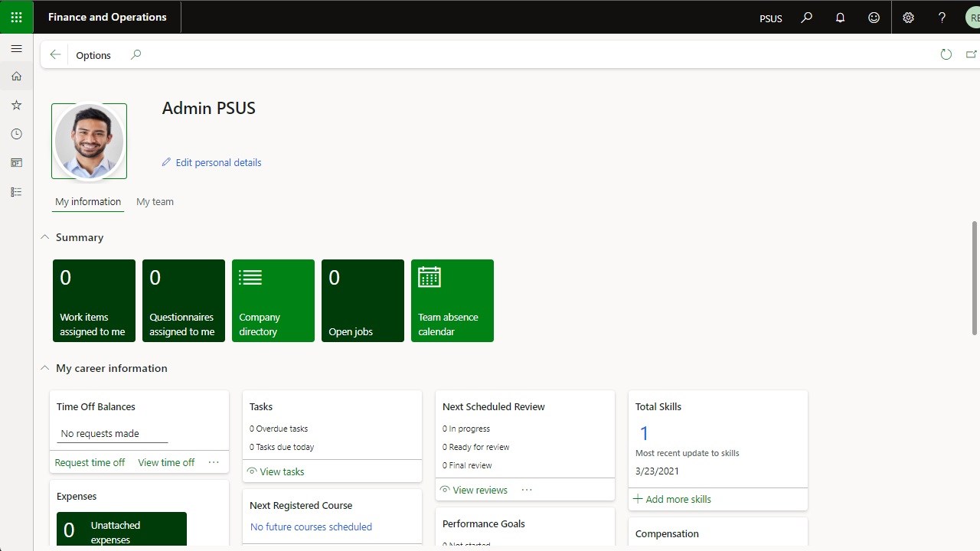Open the app launcher waffle menu
This screenshot has height=551, width=980.
point(16,17)
